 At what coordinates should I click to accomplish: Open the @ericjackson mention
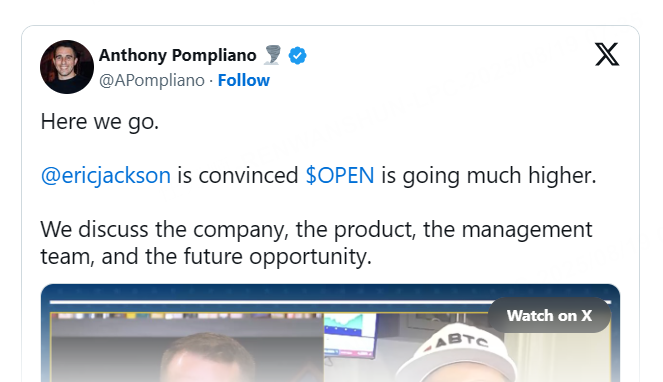tap(106, 176)
